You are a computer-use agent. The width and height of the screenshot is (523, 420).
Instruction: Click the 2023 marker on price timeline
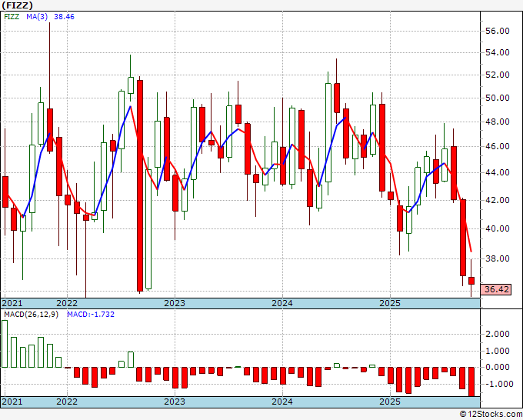175,303
